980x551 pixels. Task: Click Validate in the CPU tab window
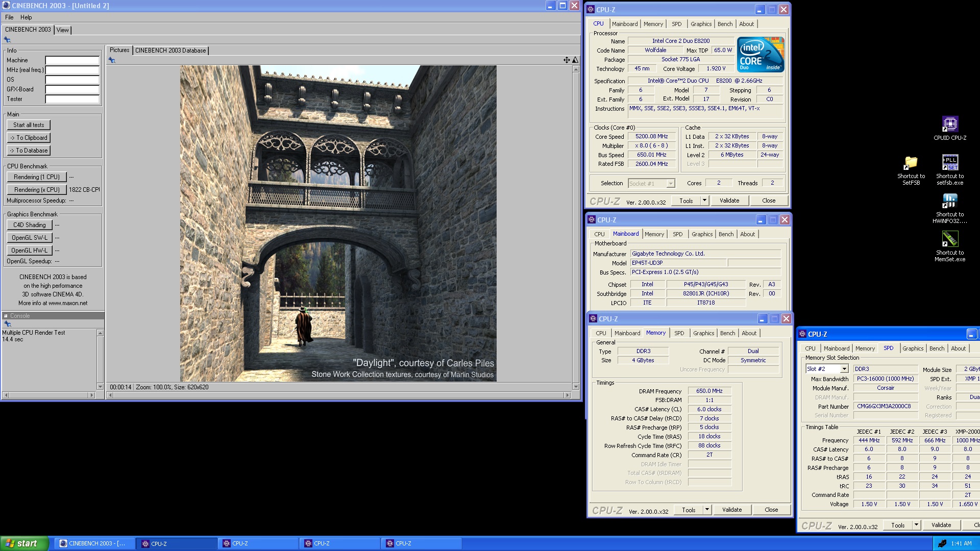point(729,201)
